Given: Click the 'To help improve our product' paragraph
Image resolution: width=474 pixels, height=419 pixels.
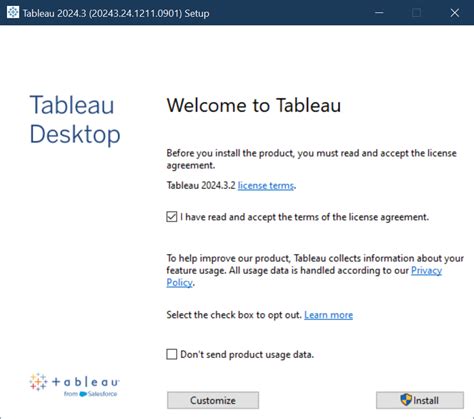Looking at the screenshot, I should [x=315, y=270].
